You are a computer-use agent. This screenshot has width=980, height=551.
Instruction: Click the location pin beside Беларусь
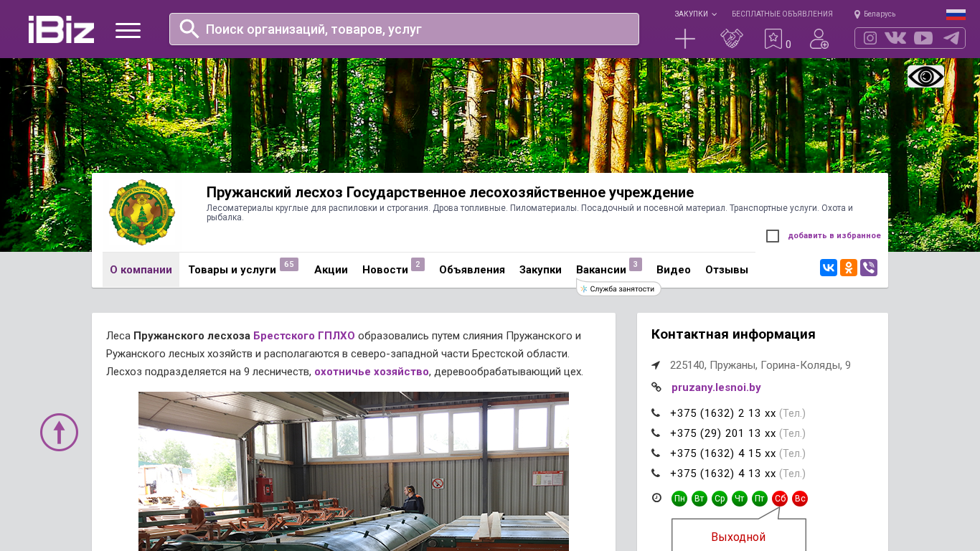[857, 14]
